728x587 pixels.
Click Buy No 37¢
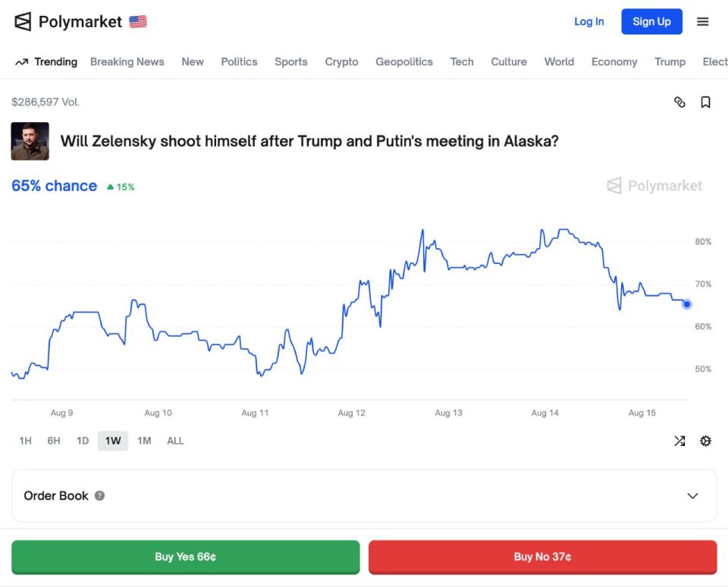coord(542,556)
